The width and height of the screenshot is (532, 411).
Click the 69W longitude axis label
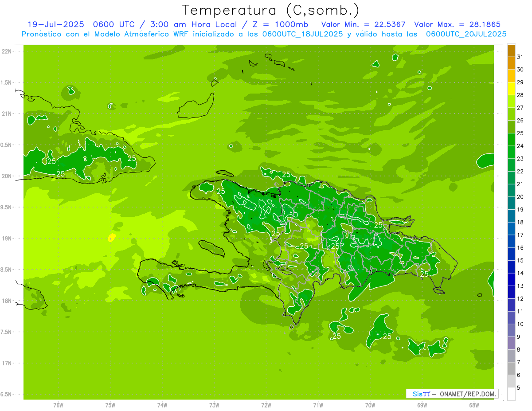click(422, 405)
